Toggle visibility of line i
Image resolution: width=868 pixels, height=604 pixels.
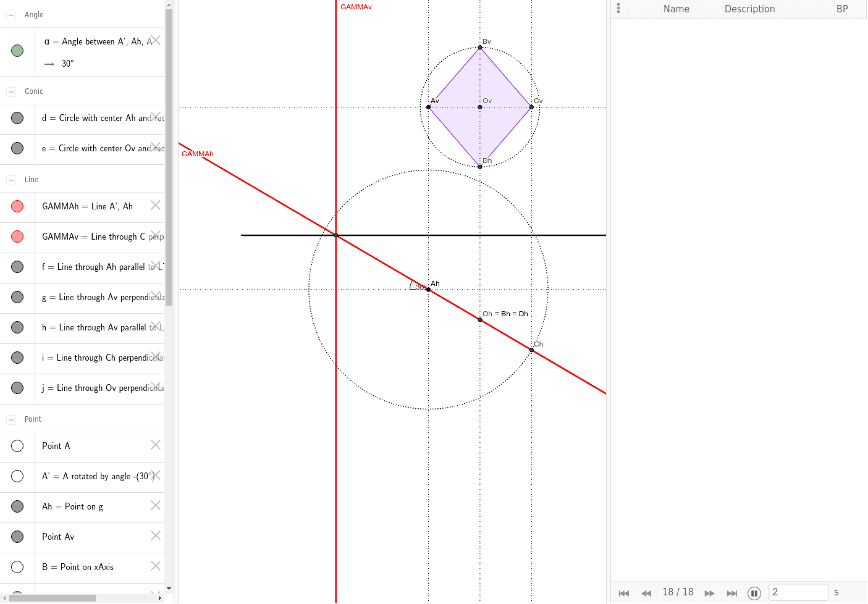click(x=17, y=358)
